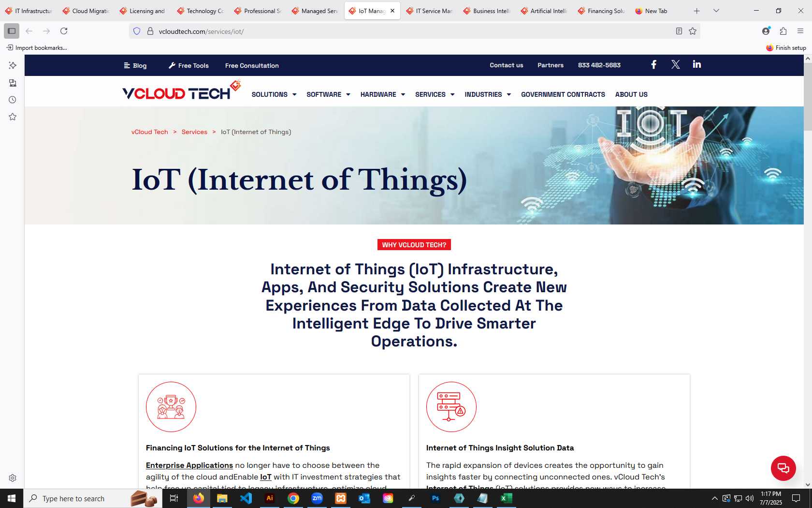Image resolution: width=812 pixels, height=508 pixels.
Task: Call 833 482-5683 phone link
Action: [599, 65]
